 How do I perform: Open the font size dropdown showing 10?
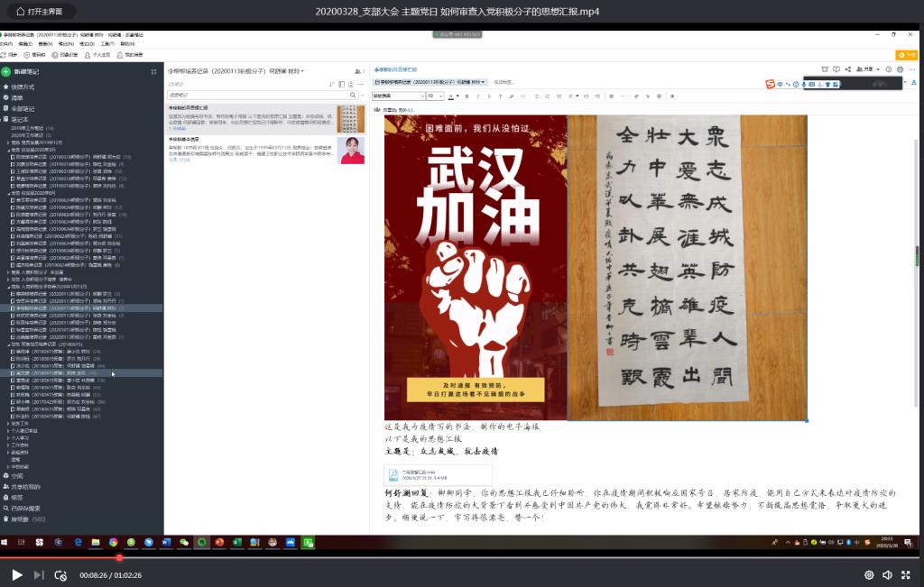pyautogui.click(x=435, y=96)
